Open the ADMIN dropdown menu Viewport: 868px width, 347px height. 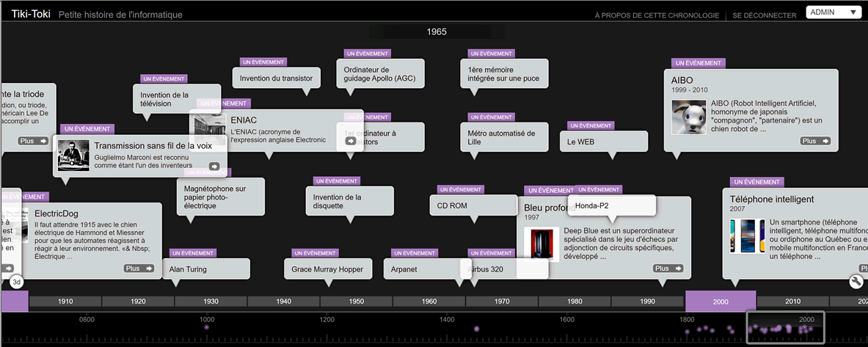coord(833,12)
